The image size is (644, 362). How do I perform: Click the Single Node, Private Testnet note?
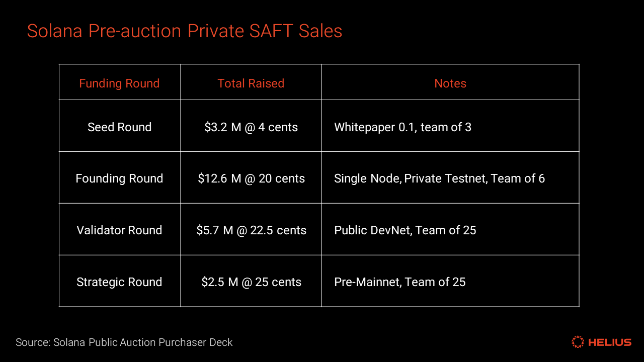439,178
